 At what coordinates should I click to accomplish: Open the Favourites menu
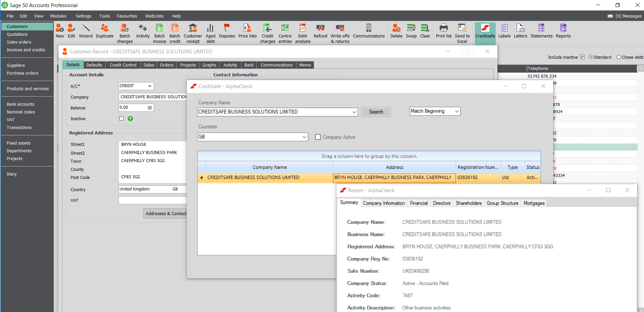pyautogui.click(x=127, y=16)
